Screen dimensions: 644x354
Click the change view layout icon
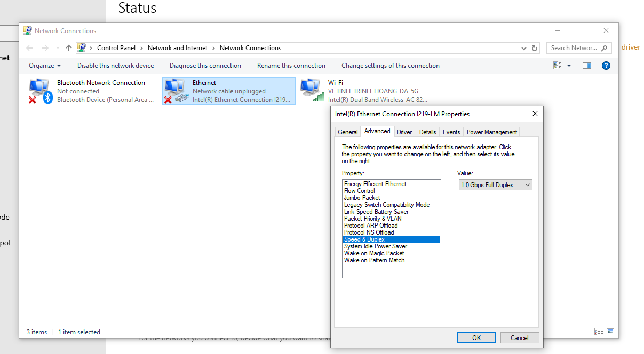[558, 66]
